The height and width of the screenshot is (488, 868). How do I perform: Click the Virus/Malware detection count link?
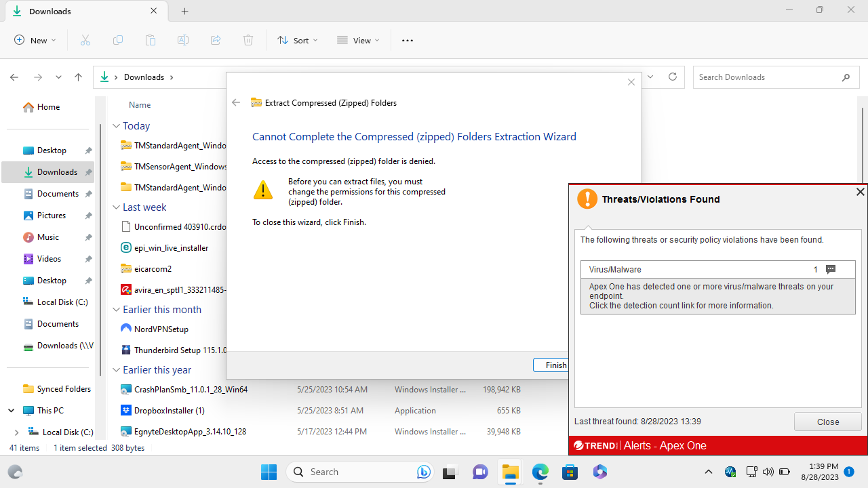tap(816, 270)
